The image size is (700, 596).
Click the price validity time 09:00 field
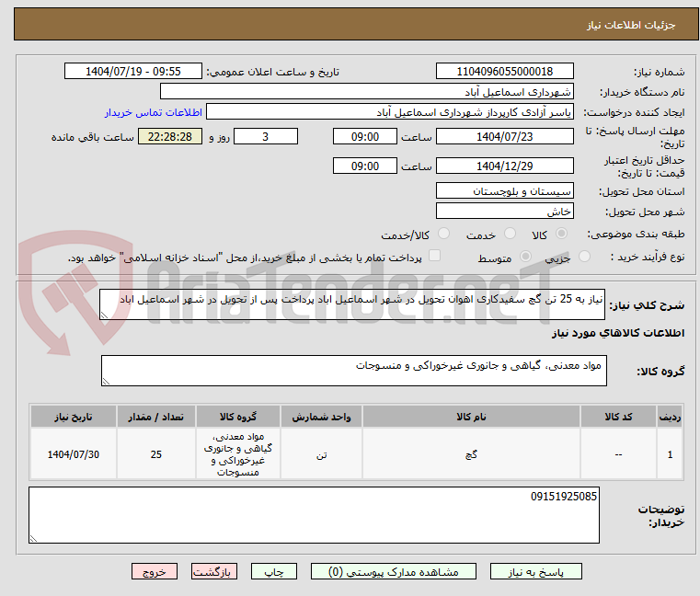pyautogui.click(x=365, y=166)
